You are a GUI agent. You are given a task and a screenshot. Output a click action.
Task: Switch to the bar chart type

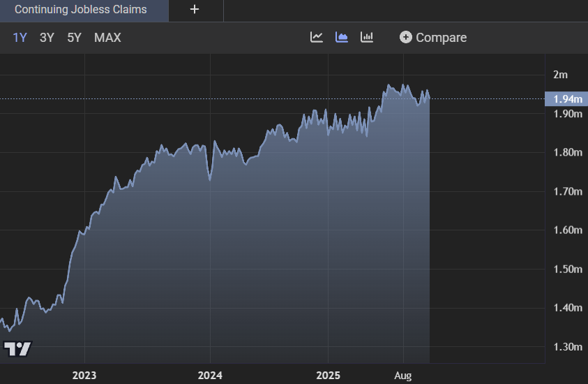367,37
